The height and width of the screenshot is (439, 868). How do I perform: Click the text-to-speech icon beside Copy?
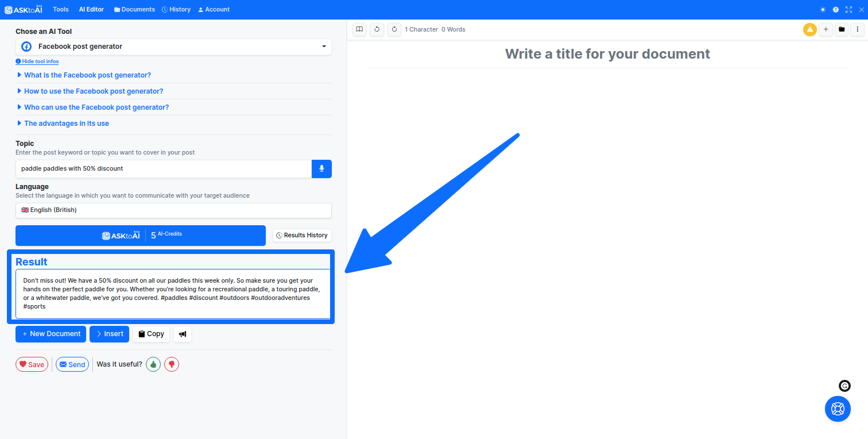click(x=182, y=334)
